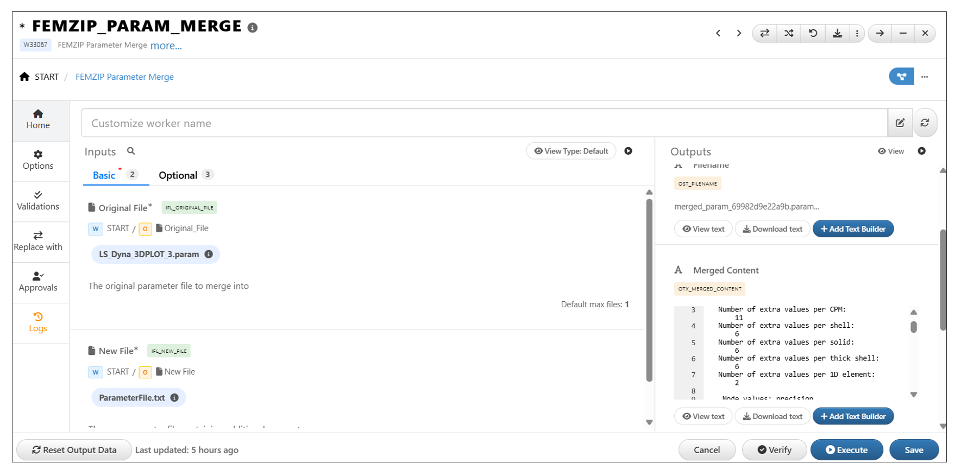This screenshot has height=476, width=980.
Task: Toggle the Outputs View eye option
Action: 891,151
